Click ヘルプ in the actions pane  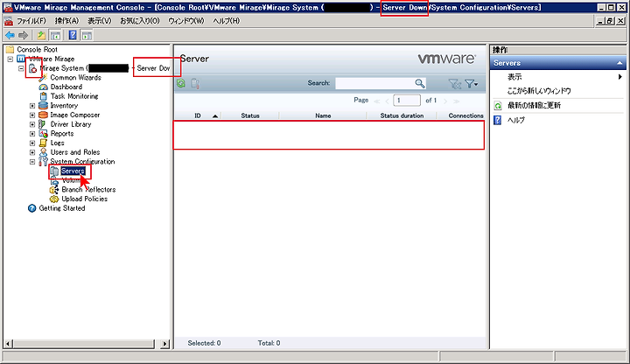[516, 120]
